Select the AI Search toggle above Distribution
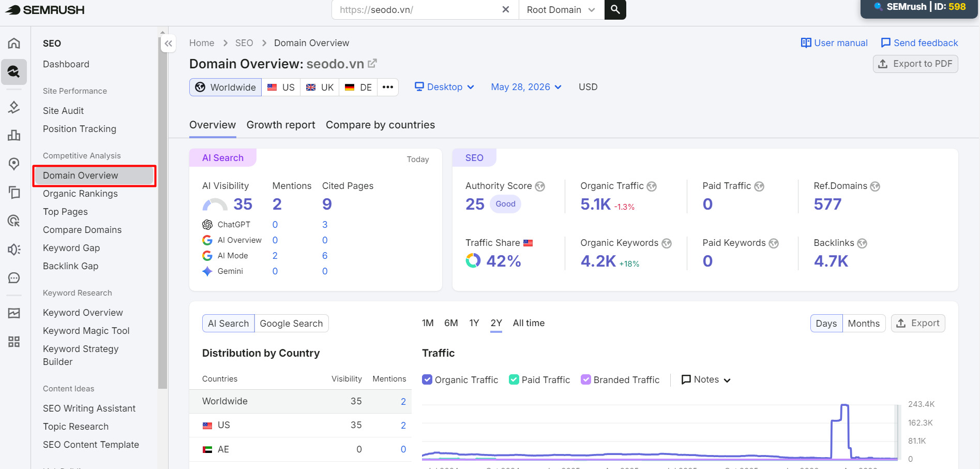Viewport: 980px width, 469px height. click(x=228, y=324)
